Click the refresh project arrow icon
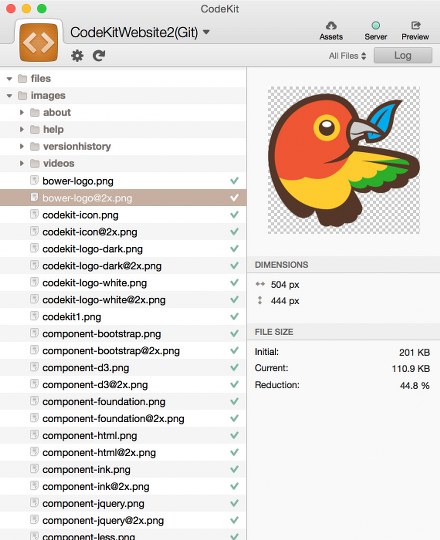The height and width of the screenshot is (540, 440). [x=99, y=55]
